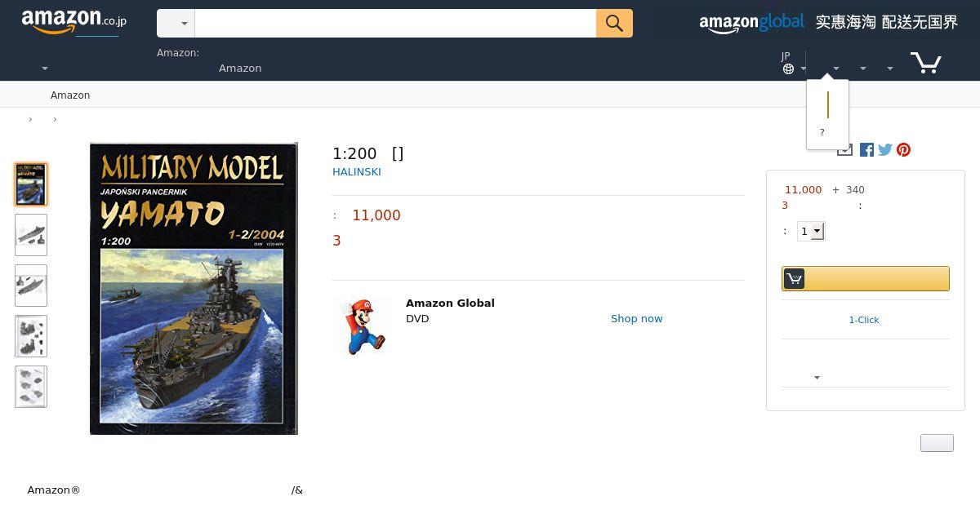The width and height of the screenshot is (980, 514).
Task: Click the yellow add to cart button
Action: (x=866, y=278)
